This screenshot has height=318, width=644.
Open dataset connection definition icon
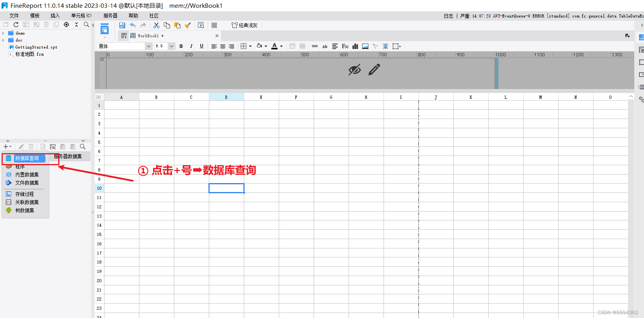click(x=53, y=147)
